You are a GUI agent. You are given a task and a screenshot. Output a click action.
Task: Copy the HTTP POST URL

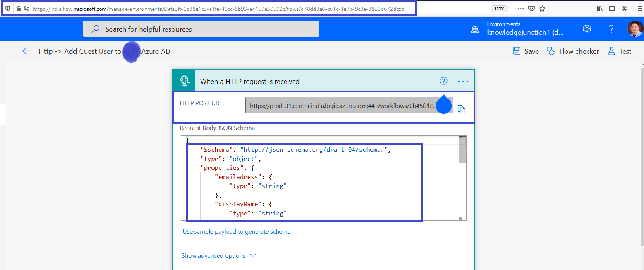tap(462, 109)
